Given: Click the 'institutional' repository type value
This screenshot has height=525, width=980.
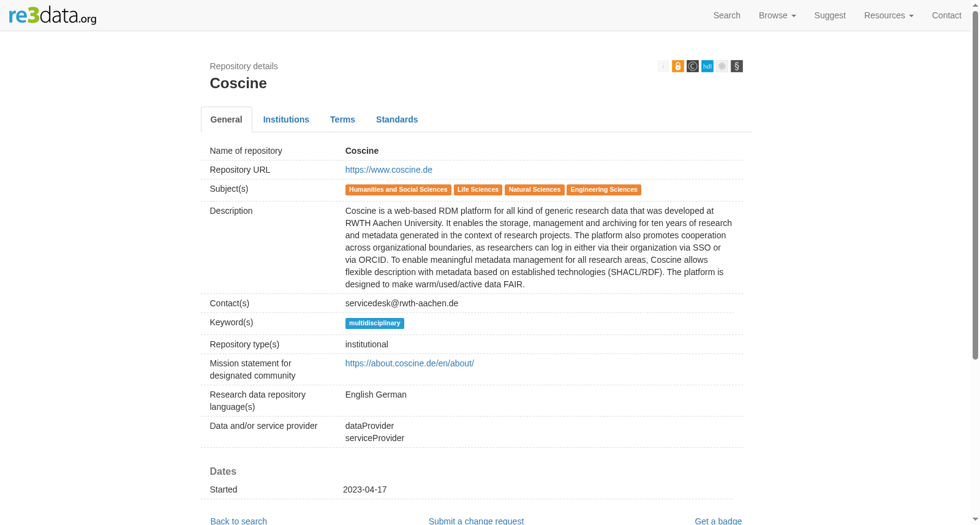Looking at the screenshot, I should (x=367, y=344).
